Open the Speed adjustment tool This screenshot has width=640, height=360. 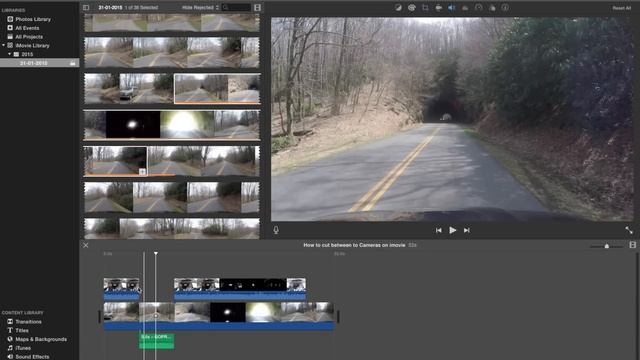pyautogui.click(x=478, y=8)
